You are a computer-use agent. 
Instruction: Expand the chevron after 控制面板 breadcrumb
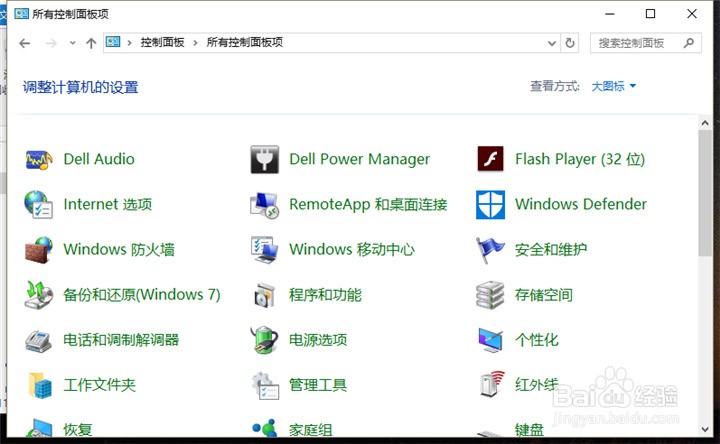point(196,43)
